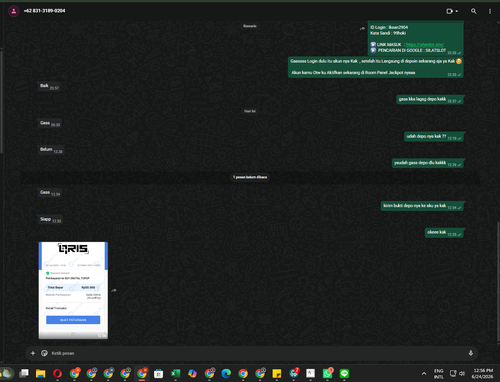Click the 'Hari ini' date chip

tap(250, 111)
